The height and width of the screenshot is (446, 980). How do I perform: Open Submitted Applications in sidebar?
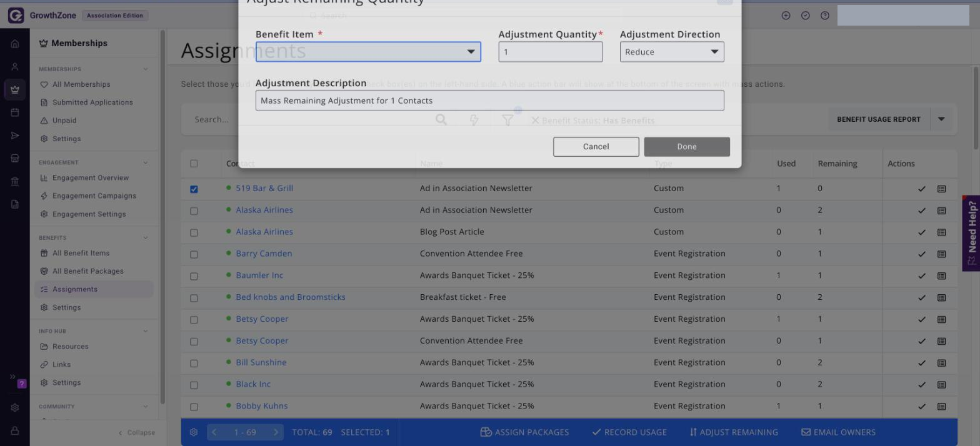92,102
